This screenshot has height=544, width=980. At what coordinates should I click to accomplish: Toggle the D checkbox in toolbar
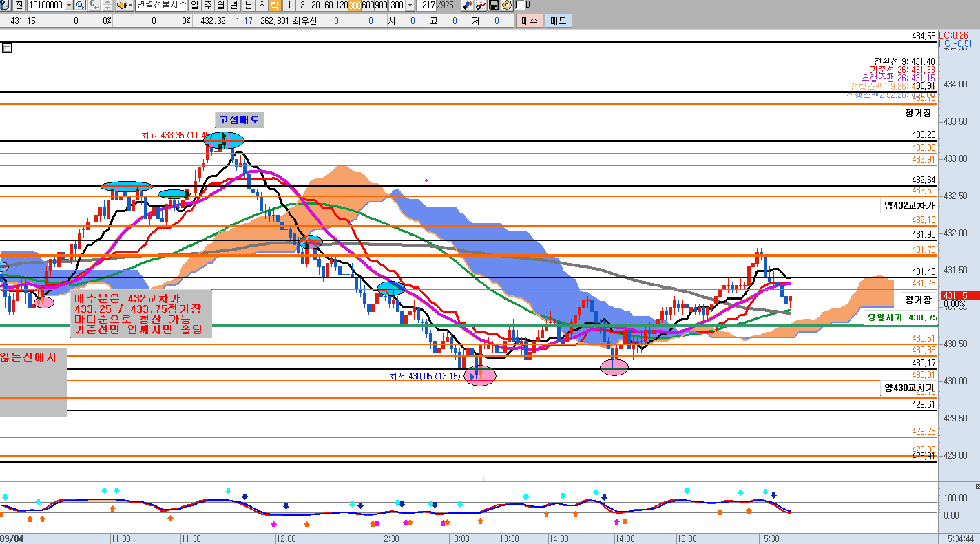click(x=519, y=6)
